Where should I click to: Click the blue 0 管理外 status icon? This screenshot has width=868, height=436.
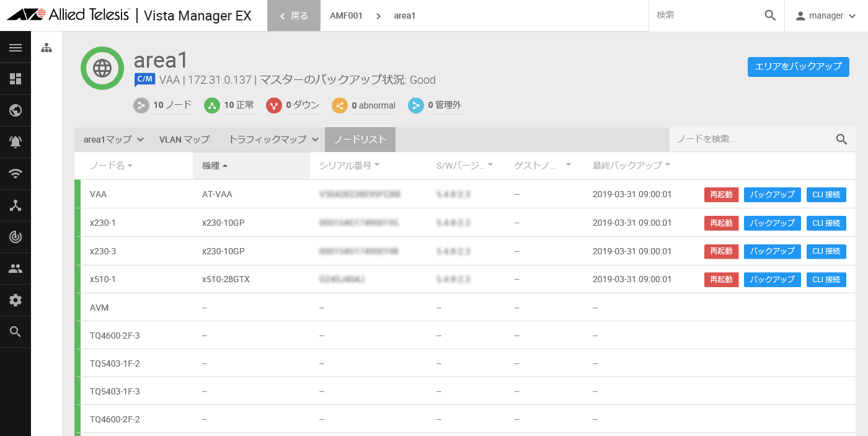pos(416,105)
